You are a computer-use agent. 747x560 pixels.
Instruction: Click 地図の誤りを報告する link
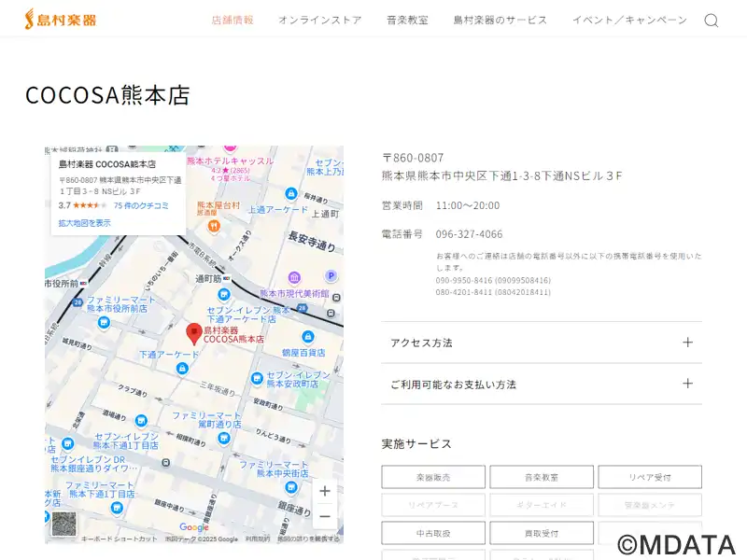(308, 539)
